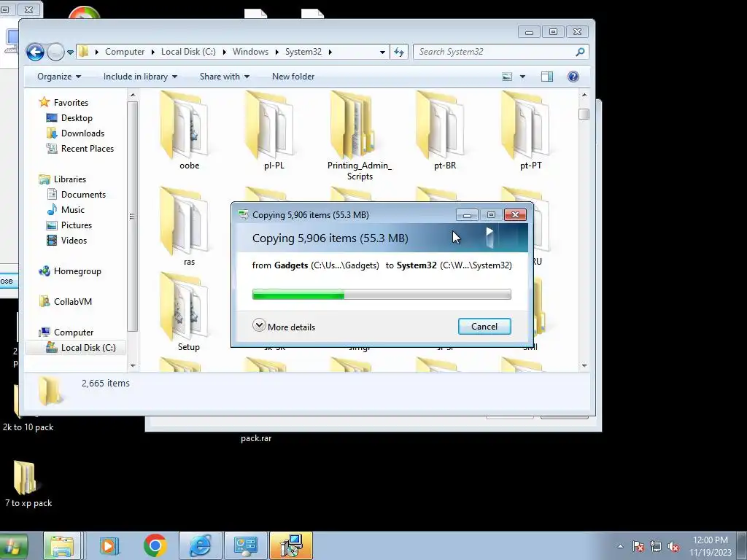747x560 pixels.
Task: Open the Windows Start button
Action: pyautogui.click(x=13, y=545)
